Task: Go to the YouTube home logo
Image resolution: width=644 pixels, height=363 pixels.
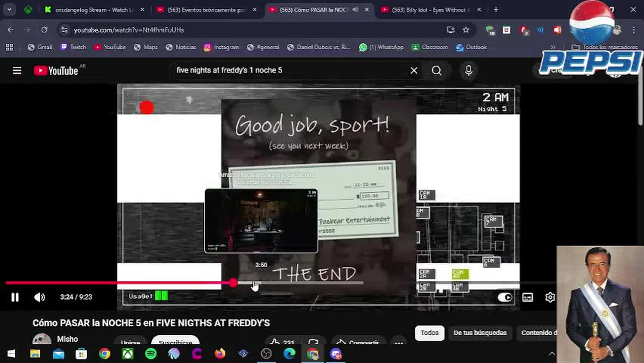Action: (x=56, y=71)
